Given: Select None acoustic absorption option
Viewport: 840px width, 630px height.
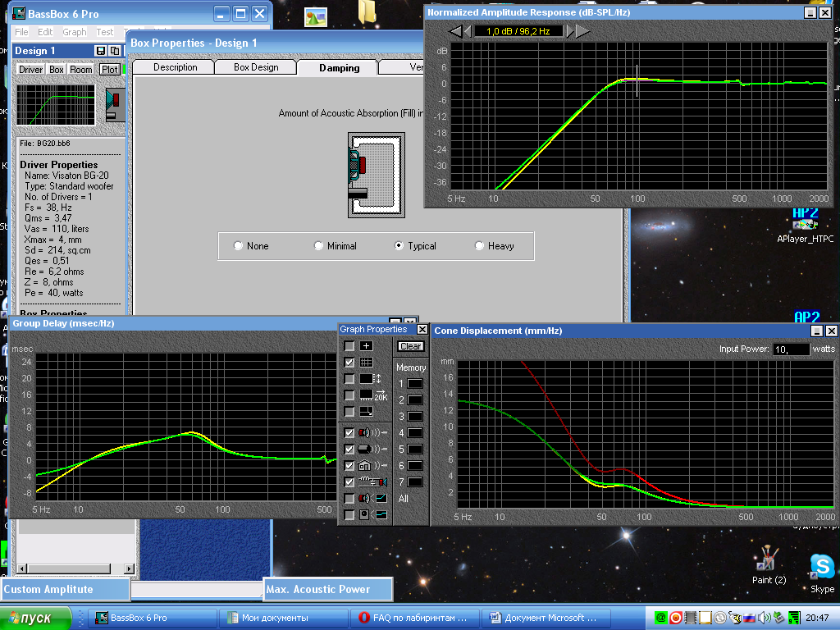Looking at the screenshot, I should [x=239, y=246].
